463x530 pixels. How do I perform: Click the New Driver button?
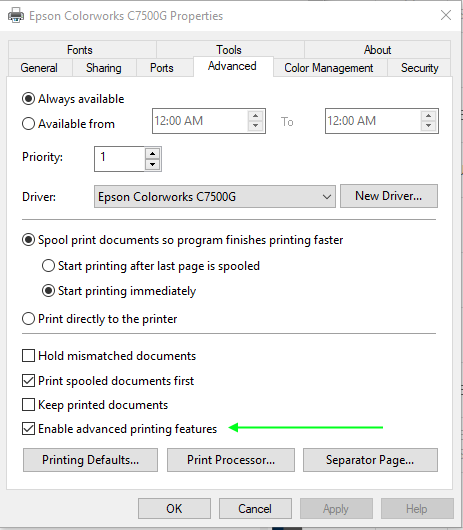click(x=389, y=196)
